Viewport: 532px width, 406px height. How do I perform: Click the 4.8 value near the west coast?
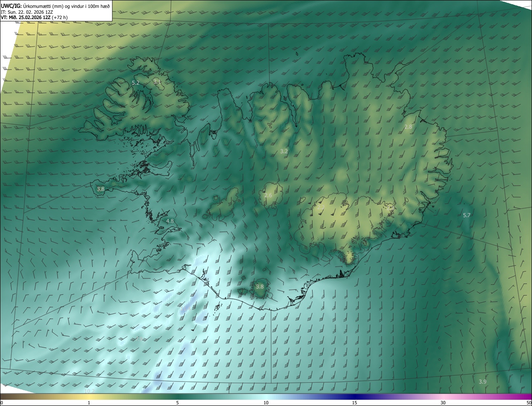(x=170, y=221)
